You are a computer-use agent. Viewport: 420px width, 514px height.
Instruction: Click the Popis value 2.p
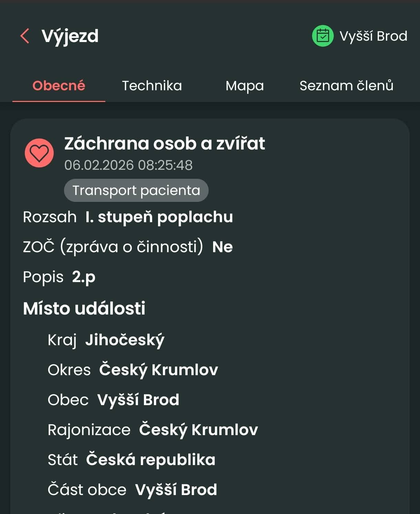(84, 277)
